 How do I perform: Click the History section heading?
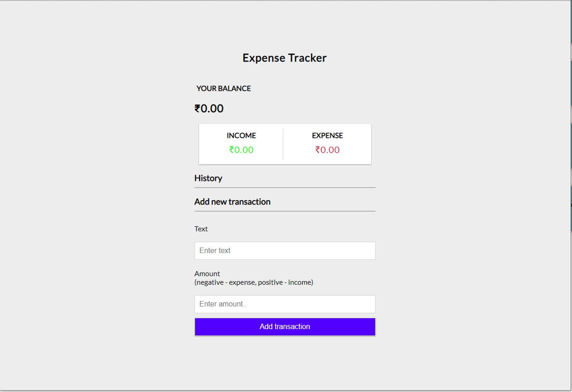click(x=208, y=178)
